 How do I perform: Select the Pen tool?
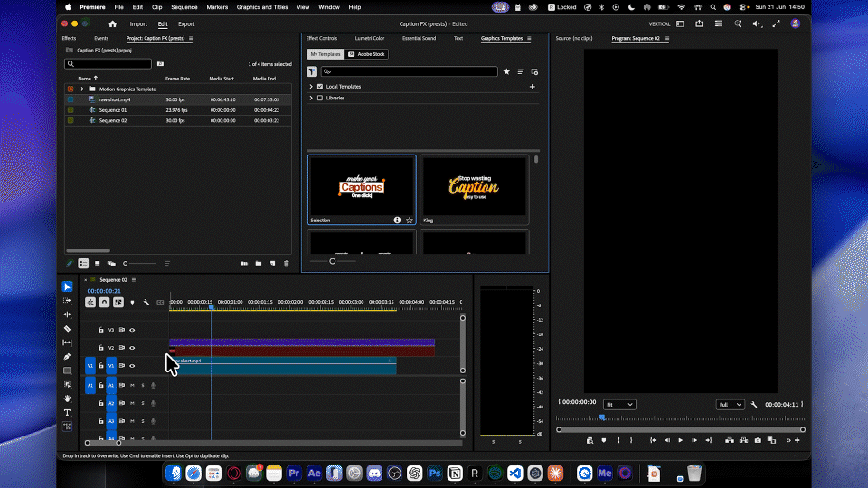click(x=67, y=356)
